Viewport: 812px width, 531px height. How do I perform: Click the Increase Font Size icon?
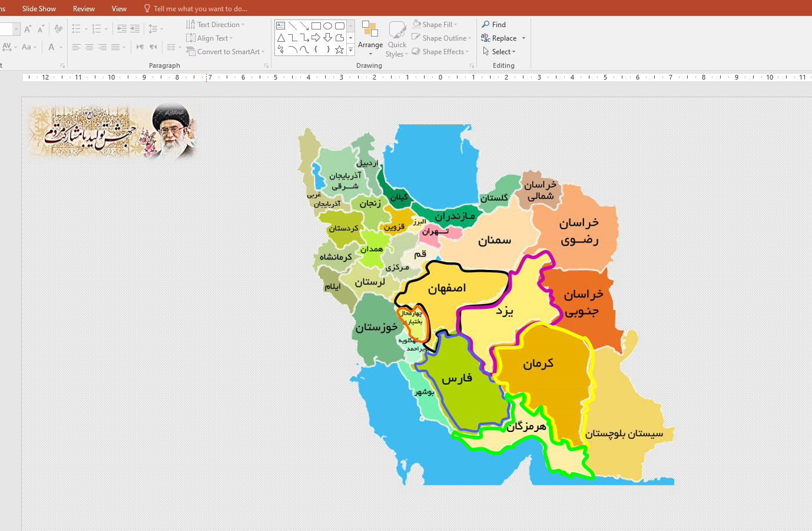click(28, 29)
